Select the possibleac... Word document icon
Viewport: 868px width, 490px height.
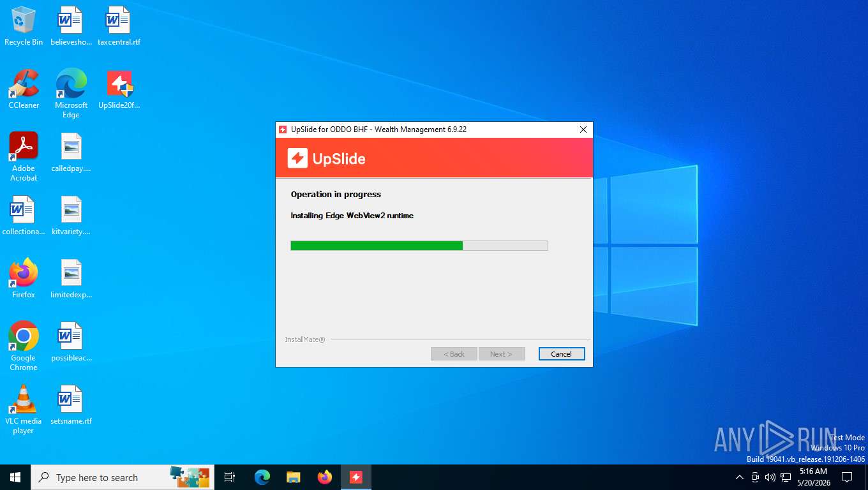[x=71, y=342]
